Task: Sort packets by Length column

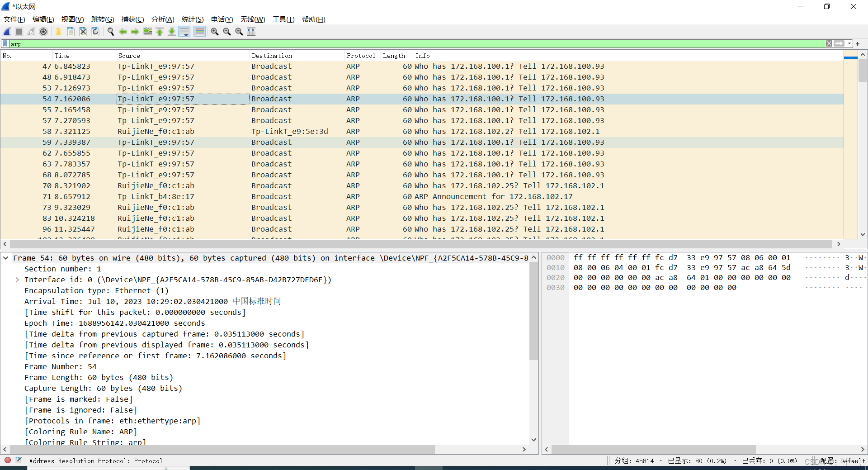Action: [x=396, y=56]
